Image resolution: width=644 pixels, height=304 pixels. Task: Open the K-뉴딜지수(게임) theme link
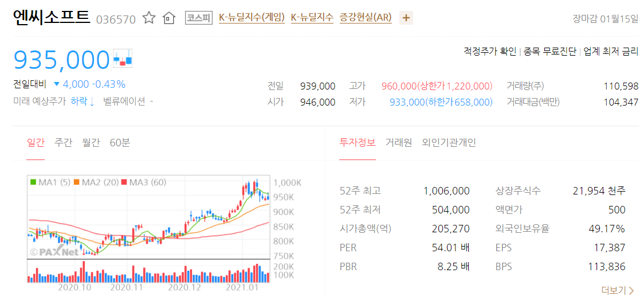coord(252,18)
